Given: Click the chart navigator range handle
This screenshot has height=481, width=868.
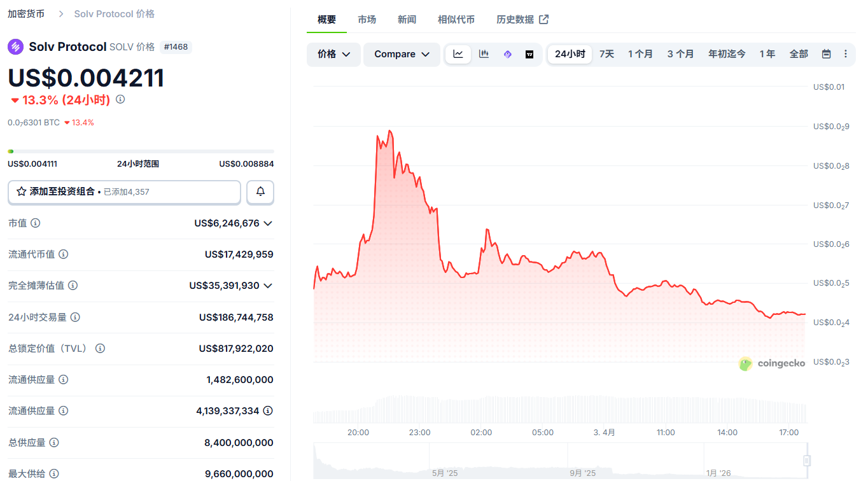Looking at the screenshot, I should (807, 461).
